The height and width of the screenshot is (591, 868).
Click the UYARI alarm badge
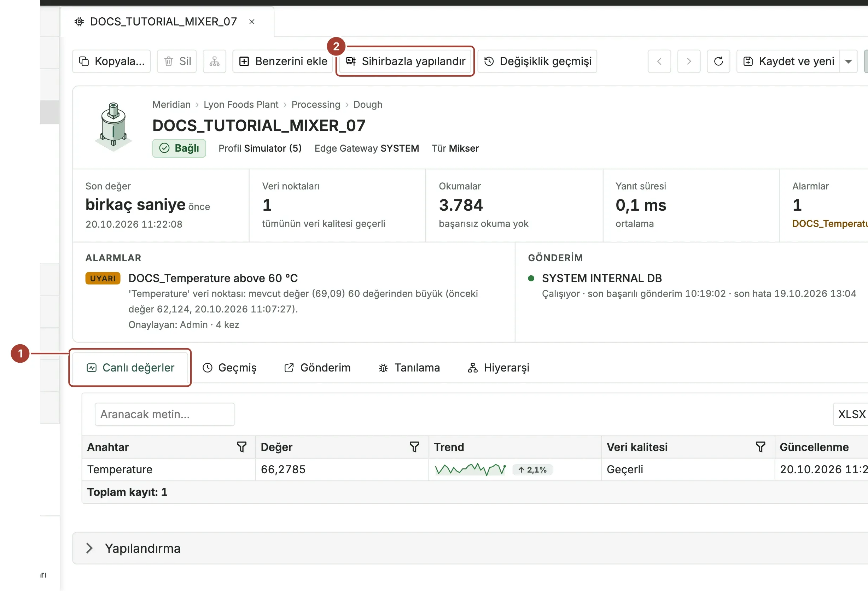103,279
